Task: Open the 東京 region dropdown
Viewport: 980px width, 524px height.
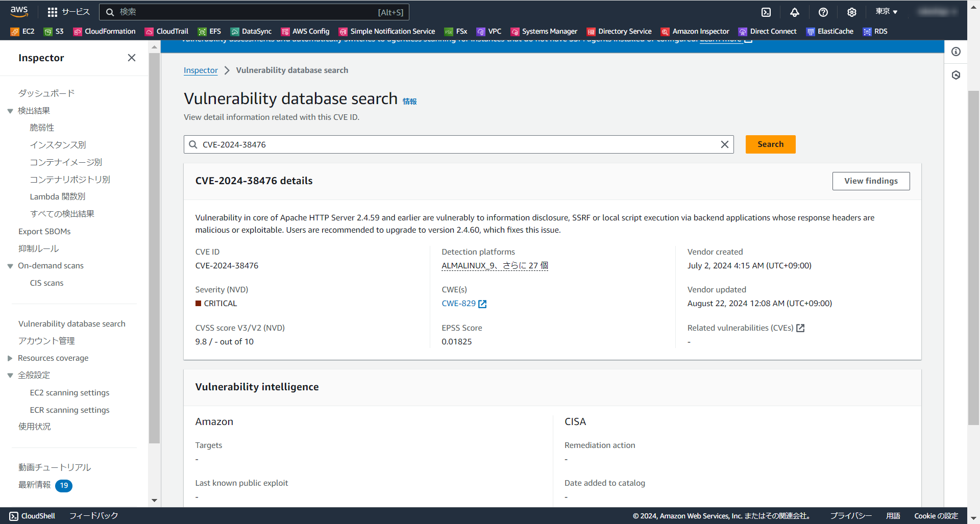Action: [887, 12]
